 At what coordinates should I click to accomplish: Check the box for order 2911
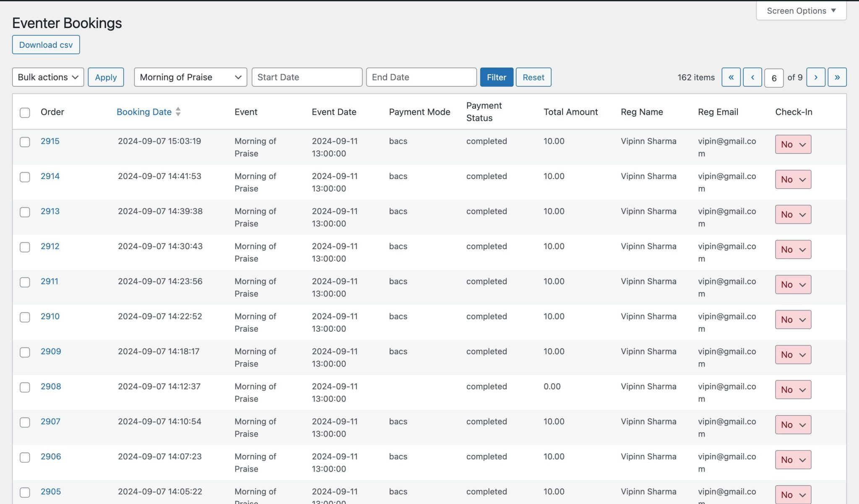click(x=25, y=282)
